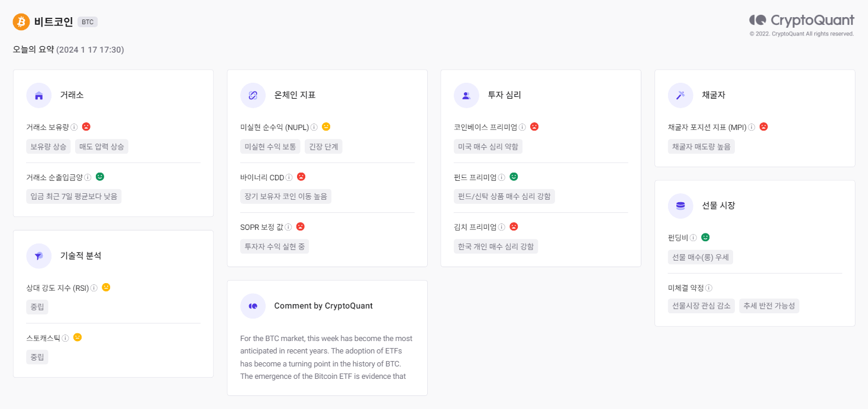The image size is (868, 409).
Task: Click the 채굴자 매도량 높음 tag
Action: 701,147
